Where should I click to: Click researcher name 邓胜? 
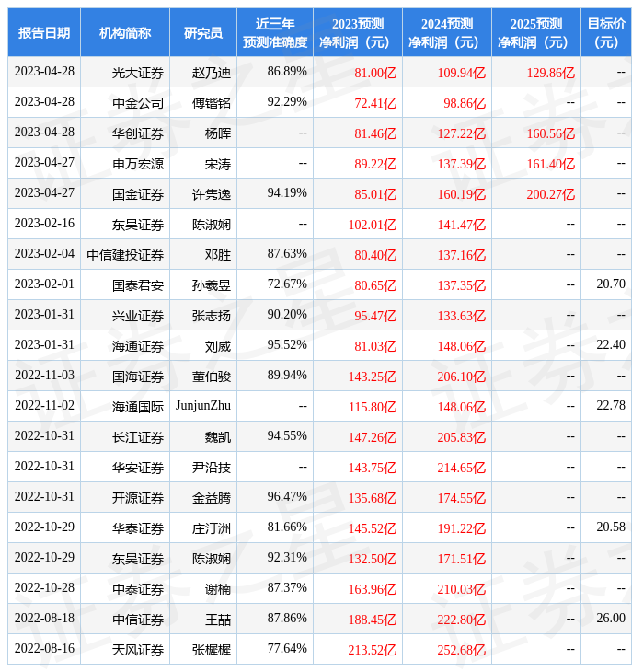pyautogui.click(x=217, y=255)
